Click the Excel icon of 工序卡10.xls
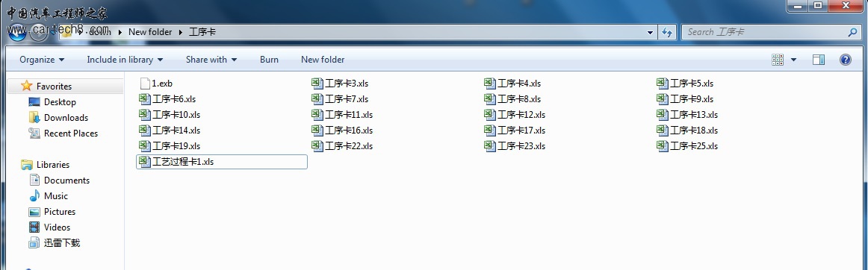 [x=144, y=115]
